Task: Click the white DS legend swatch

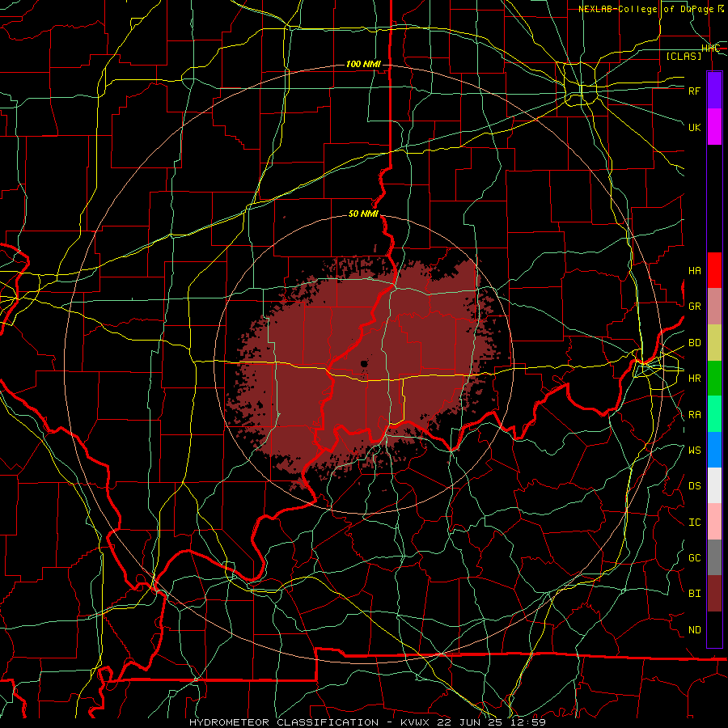Action: pyautogui.click(x=714, y=485)
